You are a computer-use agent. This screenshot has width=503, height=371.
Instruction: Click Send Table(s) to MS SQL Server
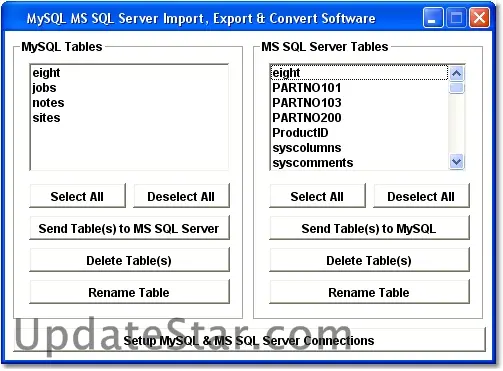click(x=129, y=228)
